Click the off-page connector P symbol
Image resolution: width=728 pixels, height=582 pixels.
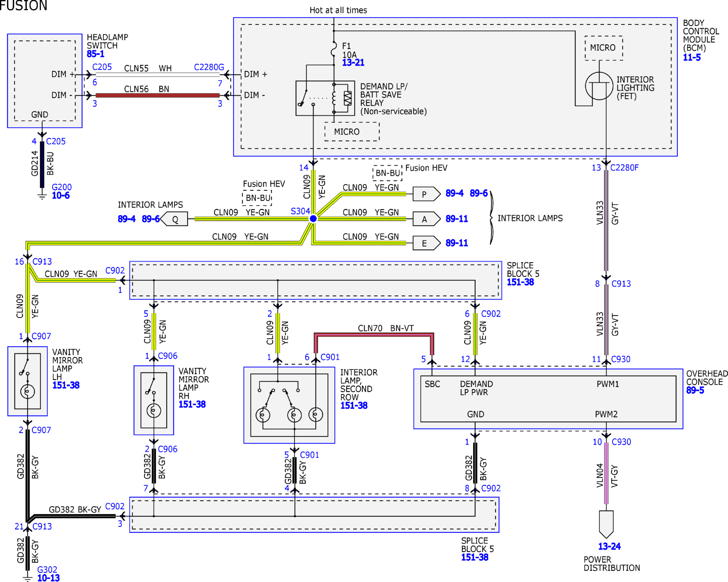click(427, 194)
